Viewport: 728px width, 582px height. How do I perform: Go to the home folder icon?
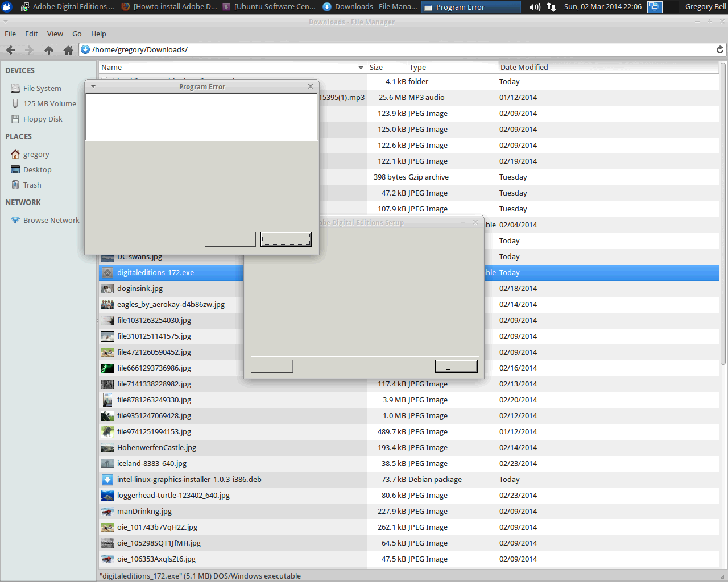68,50
